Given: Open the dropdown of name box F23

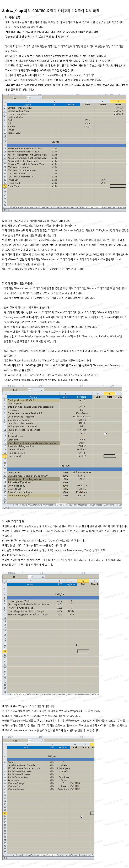Looking at the screenshot, I should 29,741.
